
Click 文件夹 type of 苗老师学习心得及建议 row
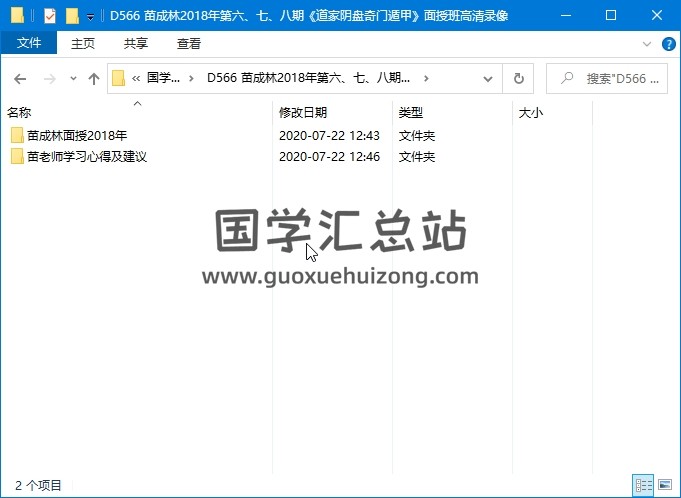tap(417, 156)
